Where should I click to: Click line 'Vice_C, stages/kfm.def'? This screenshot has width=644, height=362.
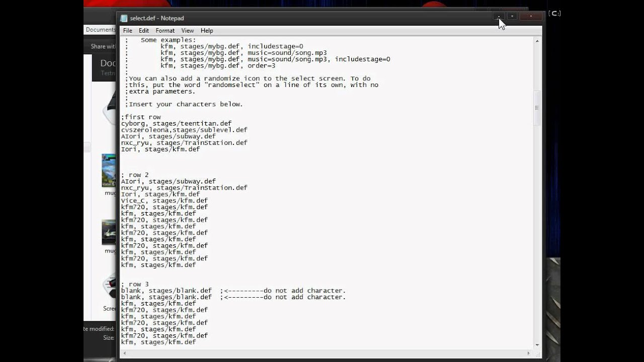click(164, 201)
